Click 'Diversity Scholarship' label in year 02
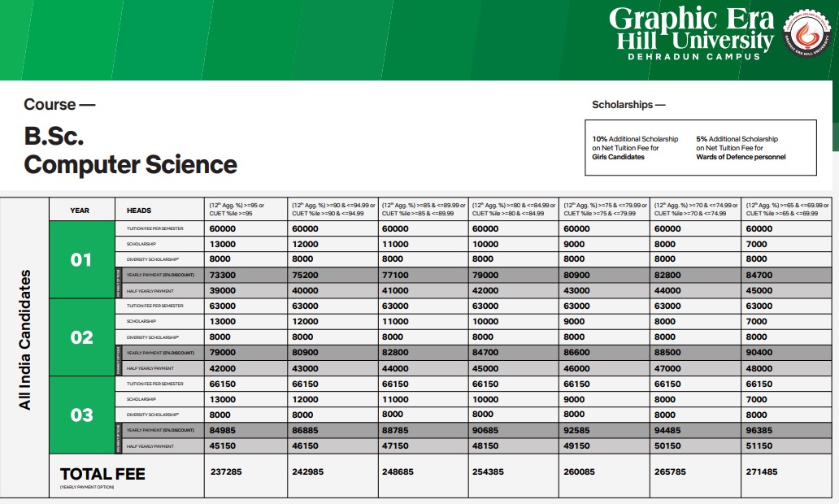Screen dimensions: 839x504 pos(153,337)
